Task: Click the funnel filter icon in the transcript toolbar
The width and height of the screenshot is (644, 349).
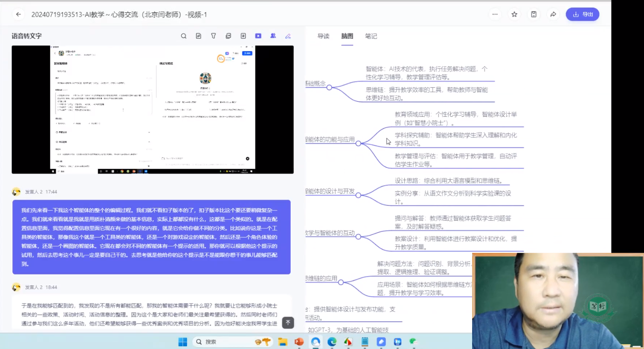Action: [x=213, y=36]
